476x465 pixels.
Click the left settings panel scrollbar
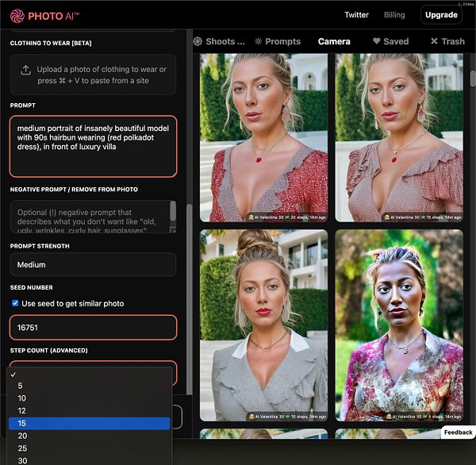click(189, 299)
